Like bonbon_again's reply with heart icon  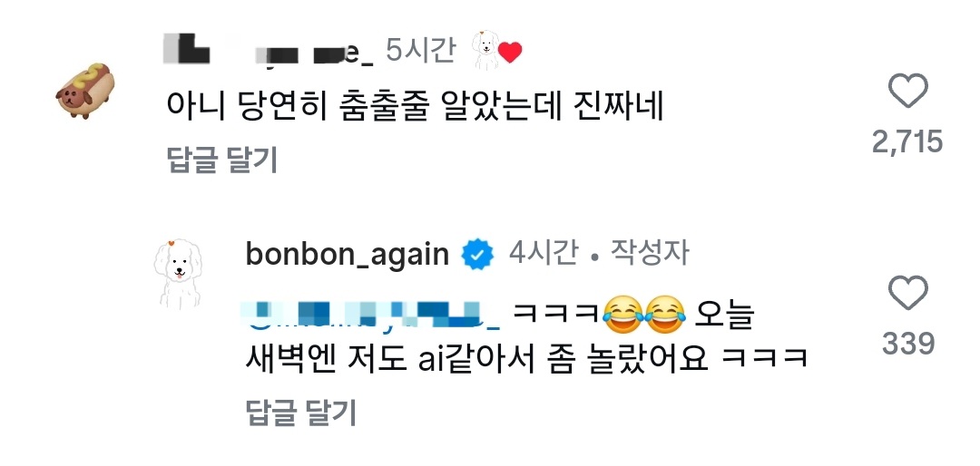point(907,294)
